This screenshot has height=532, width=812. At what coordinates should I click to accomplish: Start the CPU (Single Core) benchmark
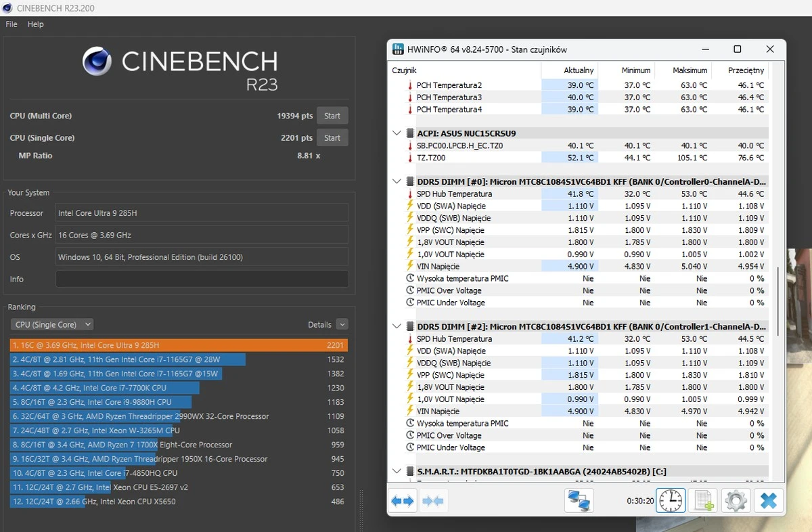pyautogui.click(x=332, y=137)
